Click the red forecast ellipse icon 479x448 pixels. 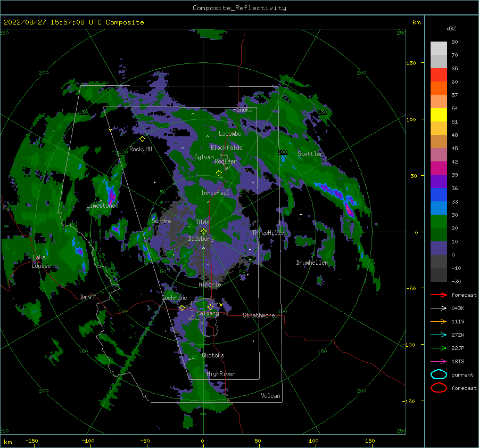click(x=439, y=388)
